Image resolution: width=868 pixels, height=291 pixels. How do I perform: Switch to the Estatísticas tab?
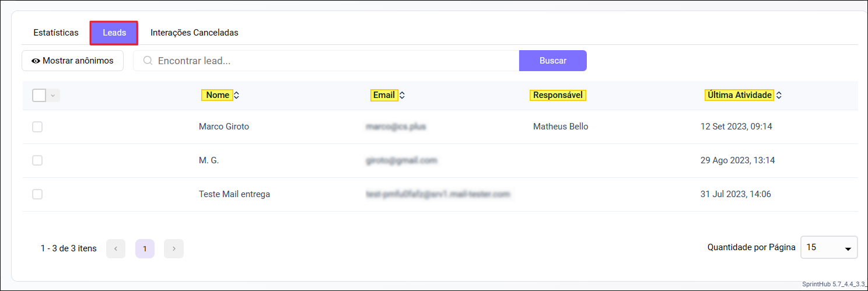click(56, 33)
